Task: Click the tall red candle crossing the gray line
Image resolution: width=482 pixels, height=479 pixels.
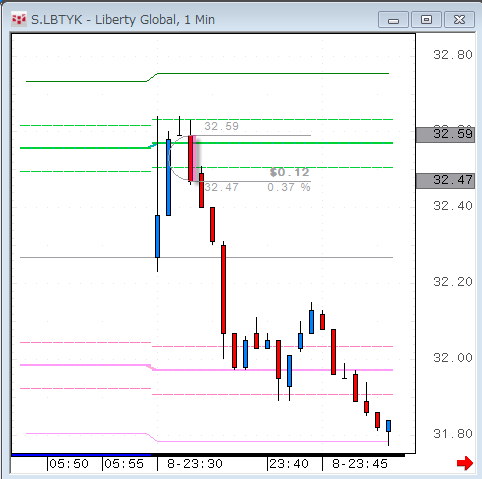Action: click(x=223, y=289)
